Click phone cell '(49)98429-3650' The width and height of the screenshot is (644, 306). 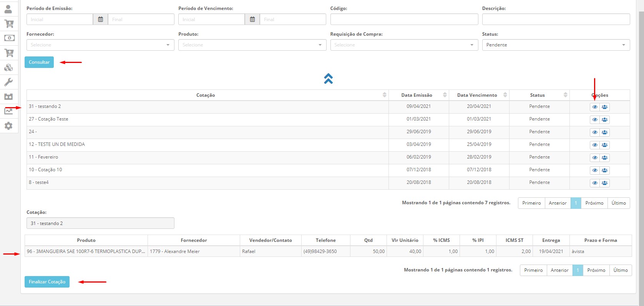(x=326, y=251)
